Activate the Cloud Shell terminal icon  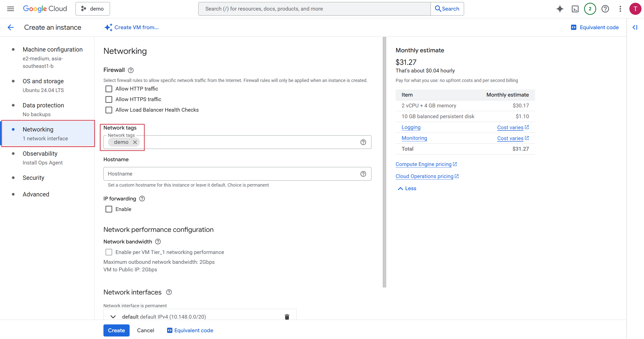575,9
